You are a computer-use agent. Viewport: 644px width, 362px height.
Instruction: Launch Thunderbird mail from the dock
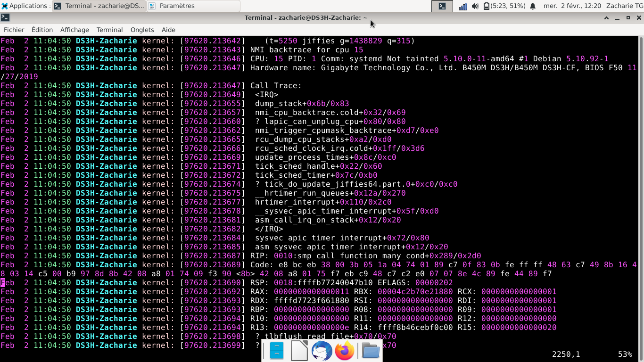point(322,351)
